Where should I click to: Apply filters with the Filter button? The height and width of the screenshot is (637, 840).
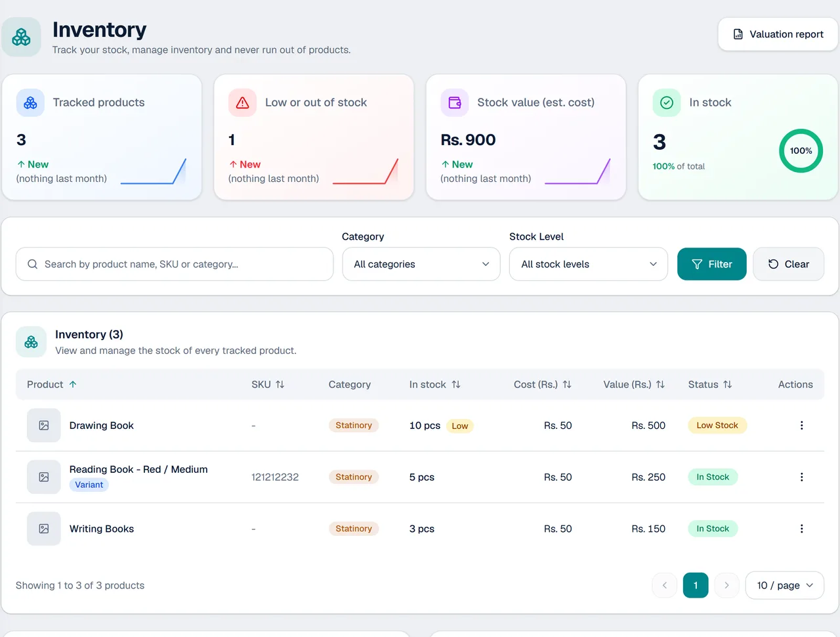[x=712, y=264]
